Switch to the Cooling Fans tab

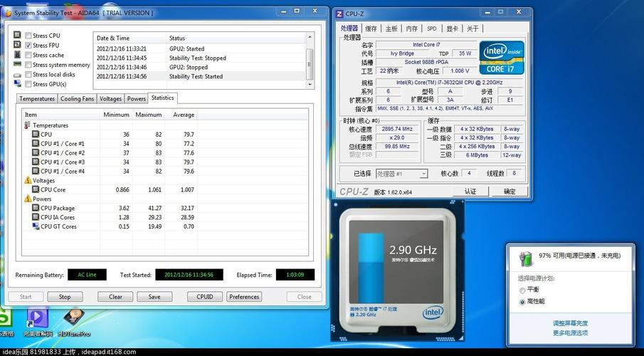(77, 99)
